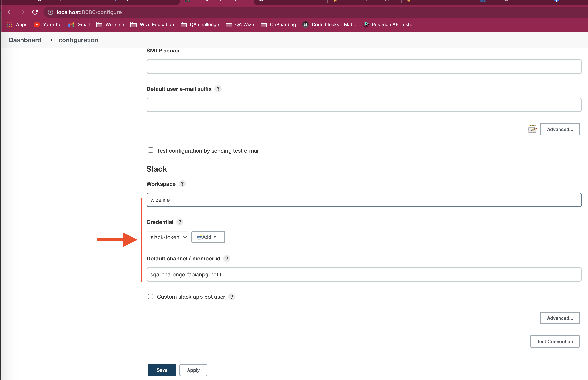The height and width of the screenshot is (380, 588).
Task: Click the Test Connection button
Action: [x=555, y=341]
